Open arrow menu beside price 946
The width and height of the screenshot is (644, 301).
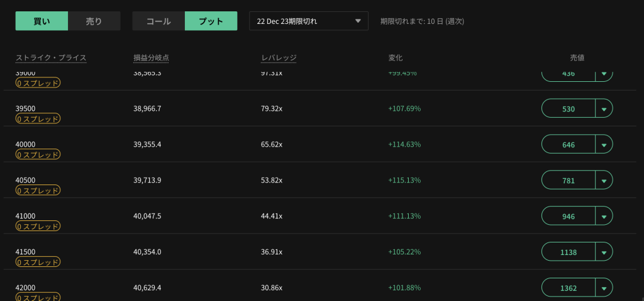[604, 217]
